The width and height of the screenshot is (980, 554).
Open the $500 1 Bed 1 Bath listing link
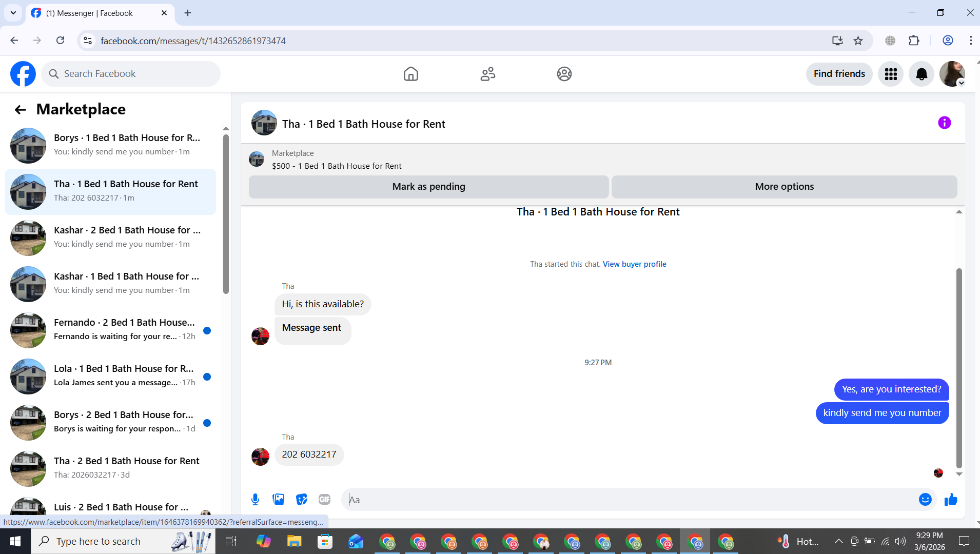[337, 166]
